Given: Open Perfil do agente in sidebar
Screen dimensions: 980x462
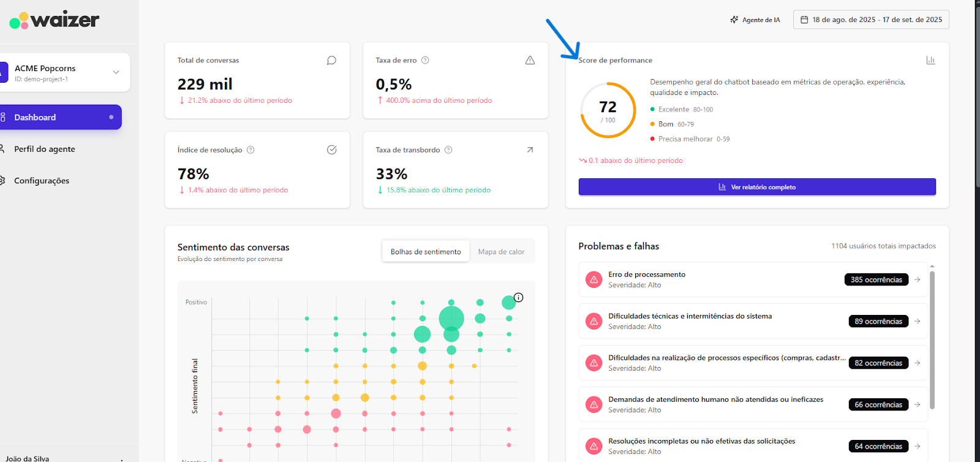Looking at the screenshot, I should click(45, 149).
